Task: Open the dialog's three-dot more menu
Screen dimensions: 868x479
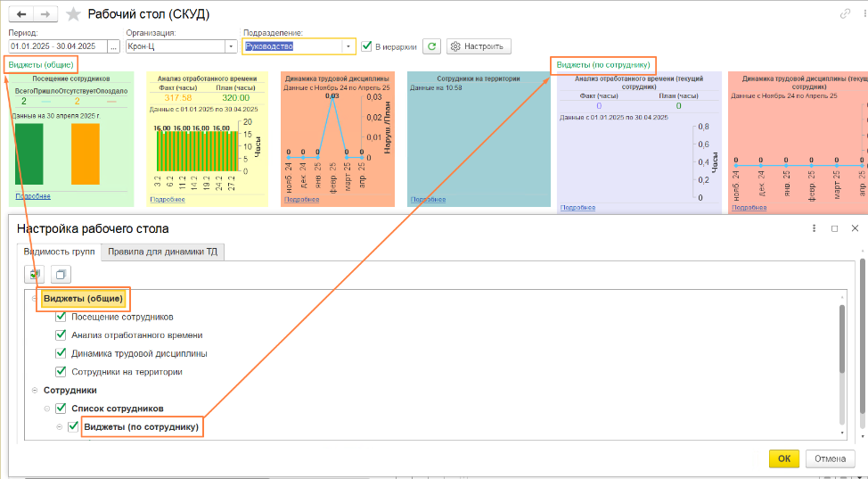Action: pos(815,228)
